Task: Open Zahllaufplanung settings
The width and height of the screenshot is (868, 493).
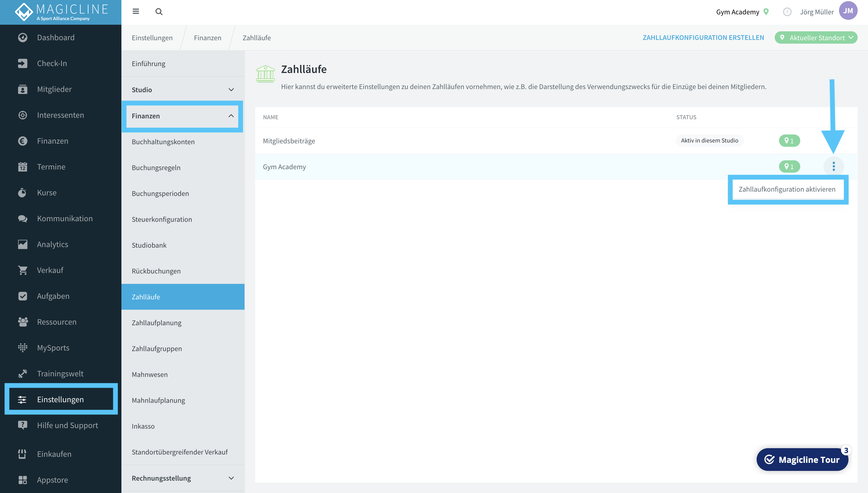Action: point(183,323)
